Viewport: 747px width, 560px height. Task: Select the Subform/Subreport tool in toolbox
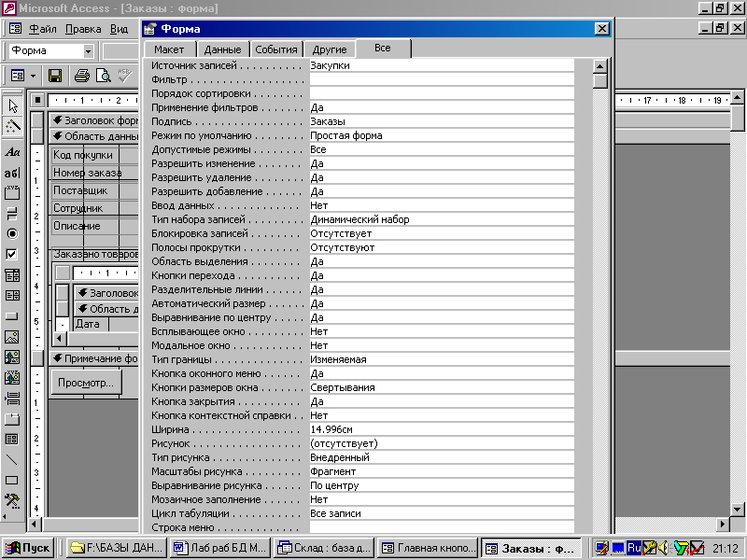pyautogui.click(x=12, y=439)
